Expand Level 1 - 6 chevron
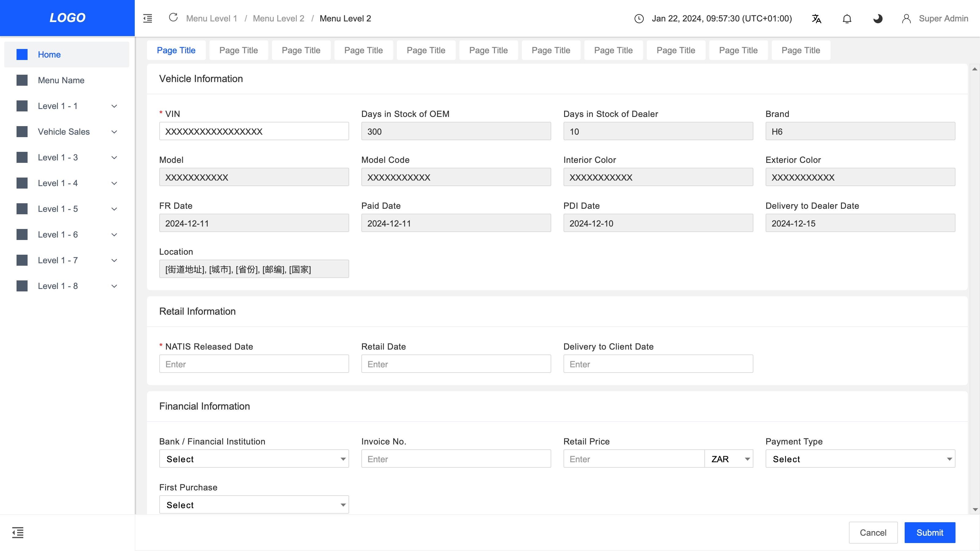Viewport: 980px width, 551px height. (x=114, y=234)
